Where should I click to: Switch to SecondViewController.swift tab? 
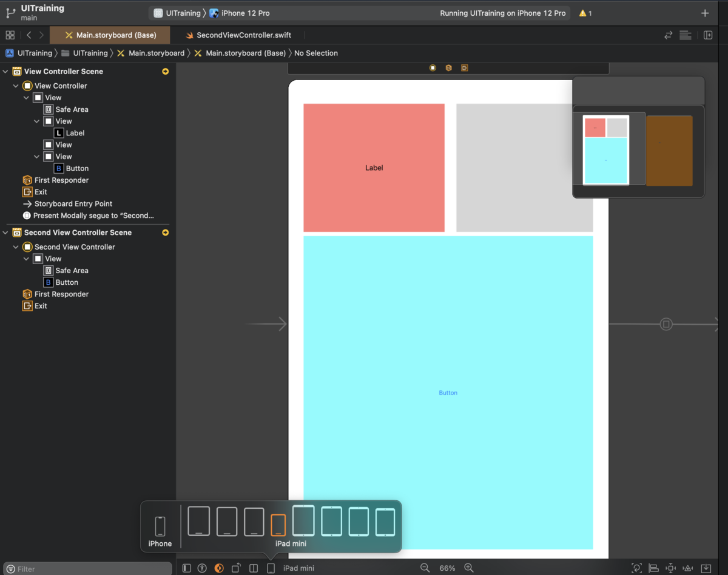[238, 35]
